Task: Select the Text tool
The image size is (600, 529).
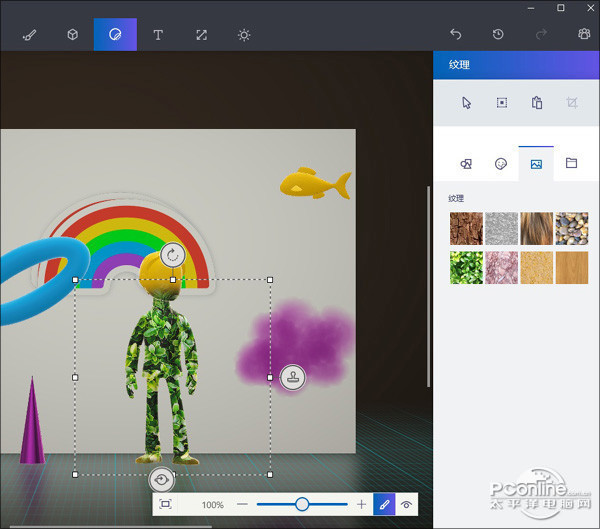Action: (x=158, y=35)
